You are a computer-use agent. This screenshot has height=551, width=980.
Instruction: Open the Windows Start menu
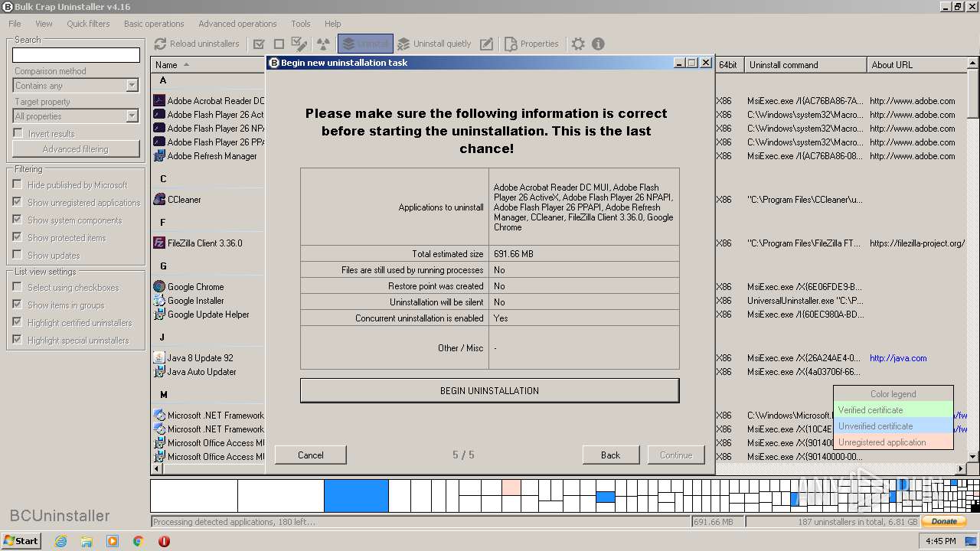(21, 540)
